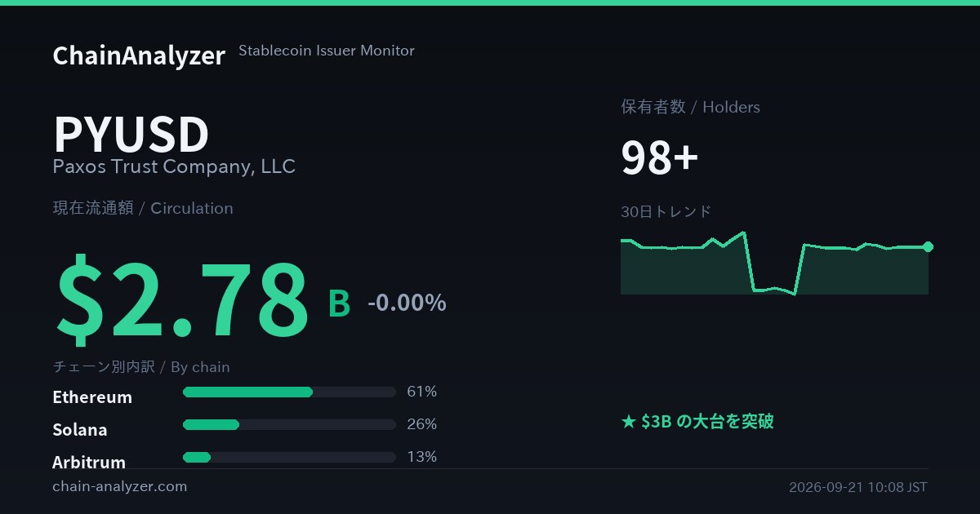Click the -0.00% change value
Image resolution: width=980 pixels, height=514 pixels.
click(407, 303)
